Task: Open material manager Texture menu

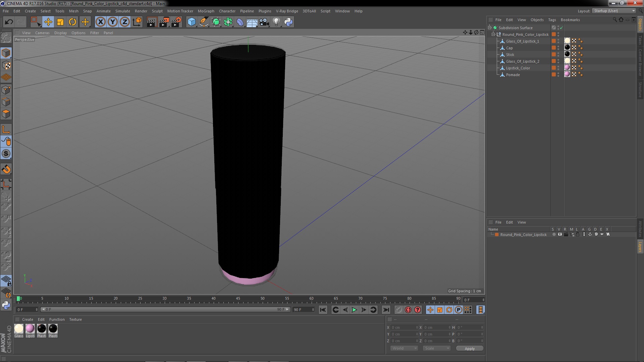Action: pyautogui.click(x=75, y=319)
